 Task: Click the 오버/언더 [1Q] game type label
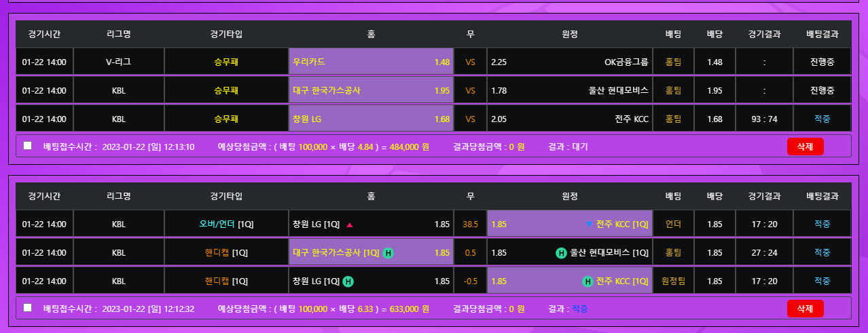226,224
